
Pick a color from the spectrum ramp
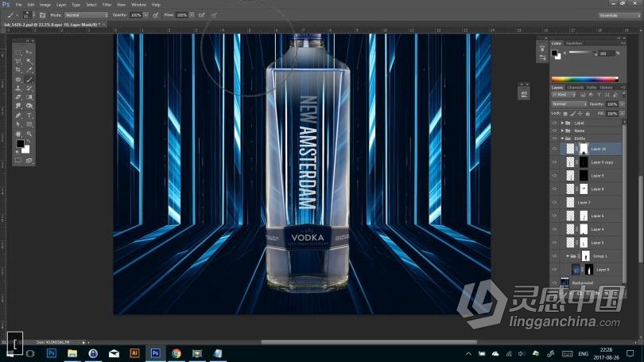pyautogui.click(x=584, y=79)
